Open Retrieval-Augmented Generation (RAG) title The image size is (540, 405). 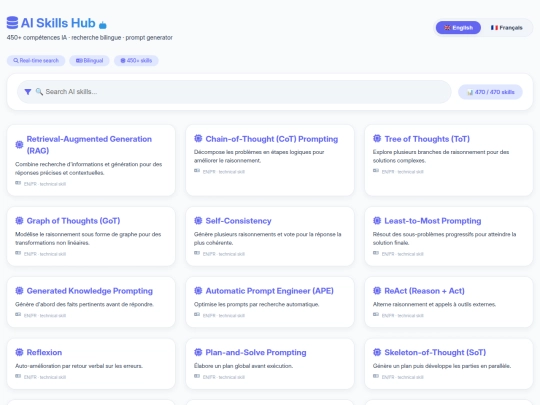click(89, 145)
